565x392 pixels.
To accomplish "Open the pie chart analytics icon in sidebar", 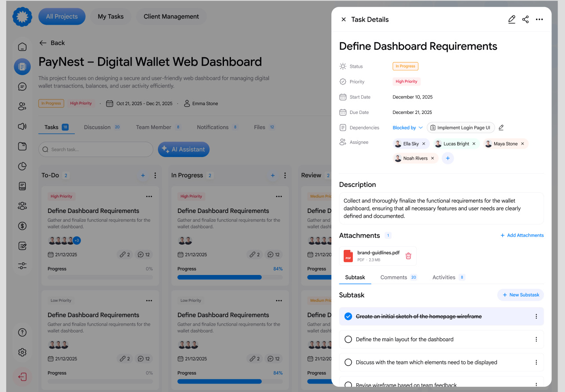I will (x=22, y=166).
